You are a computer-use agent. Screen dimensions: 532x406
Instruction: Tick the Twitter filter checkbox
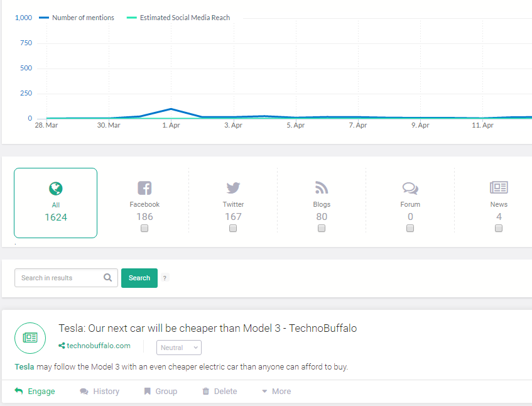[x=233, y=228]
